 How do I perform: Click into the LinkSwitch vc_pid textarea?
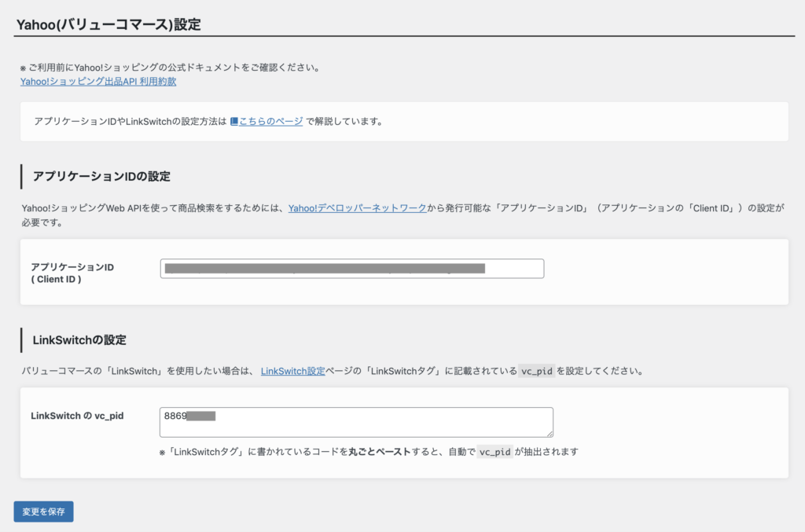tap(356, 422)
